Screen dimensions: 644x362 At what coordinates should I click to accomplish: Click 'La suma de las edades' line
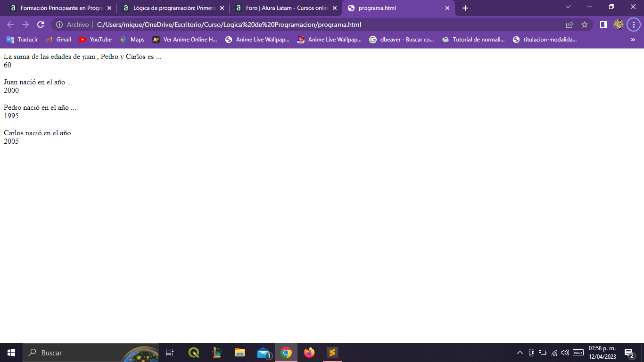(x=83, y=57)
